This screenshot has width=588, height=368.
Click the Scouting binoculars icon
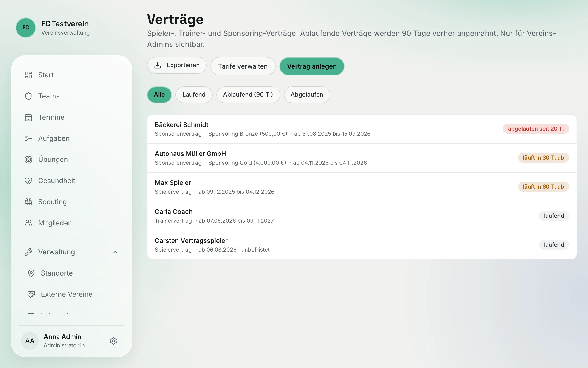click(28, 202)
